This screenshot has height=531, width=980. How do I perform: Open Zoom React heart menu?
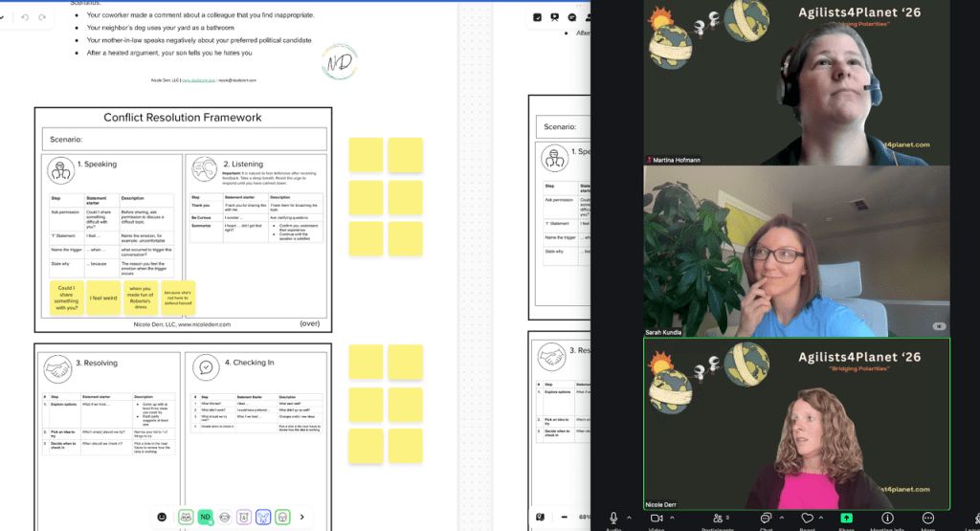click(808, 518)
